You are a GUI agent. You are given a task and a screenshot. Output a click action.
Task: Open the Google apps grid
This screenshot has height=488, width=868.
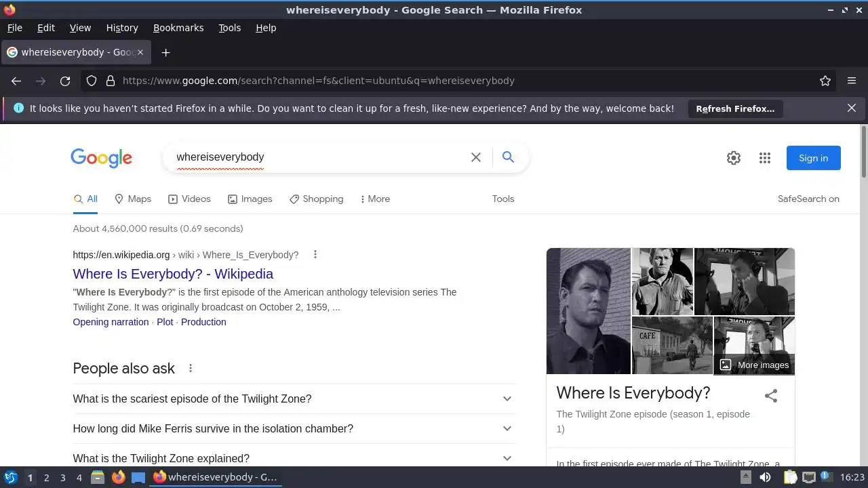765,158
